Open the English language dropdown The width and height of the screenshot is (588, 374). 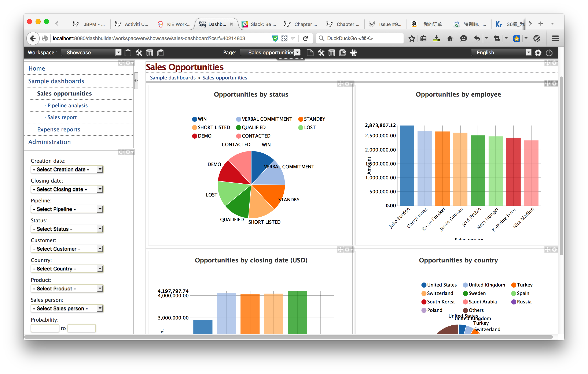501,52
